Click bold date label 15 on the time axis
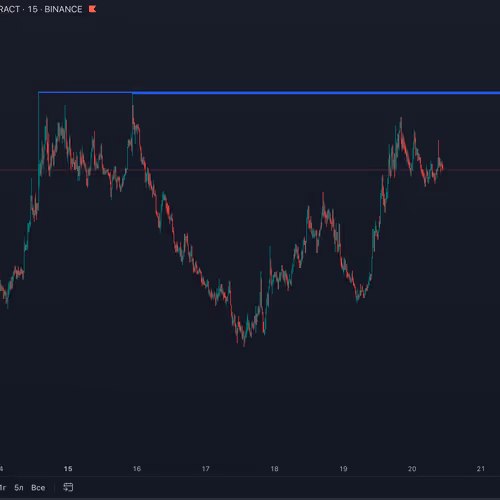 pyautogui.click(x=68, y=469)
